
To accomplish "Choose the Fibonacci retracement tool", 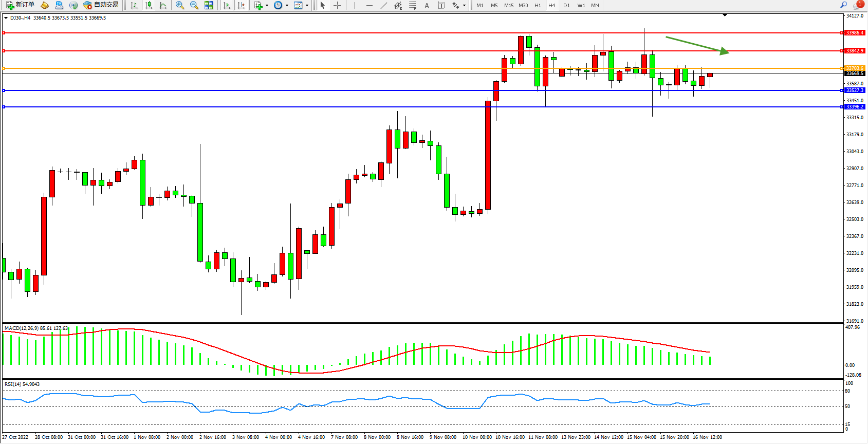I will point(412,5).
